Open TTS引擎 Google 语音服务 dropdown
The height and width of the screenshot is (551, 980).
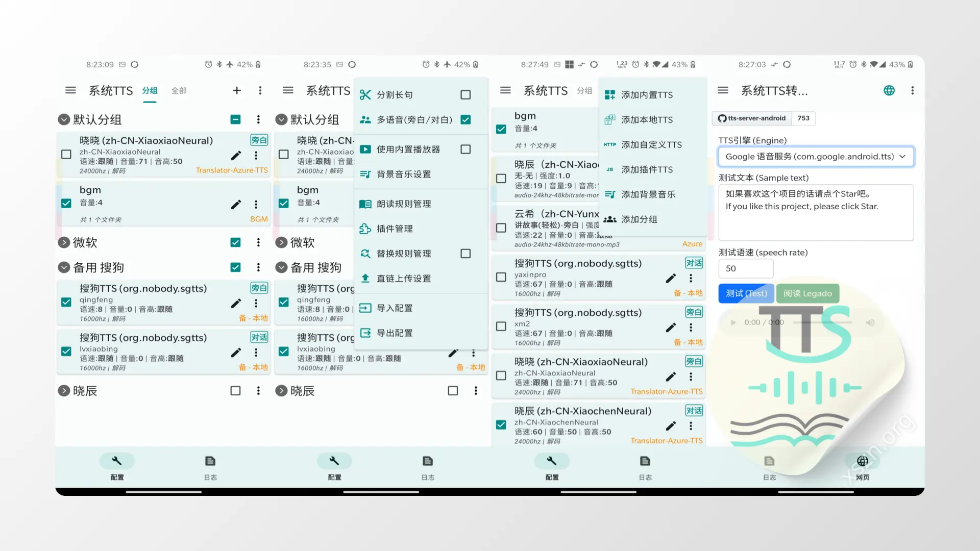click(816, 157)
